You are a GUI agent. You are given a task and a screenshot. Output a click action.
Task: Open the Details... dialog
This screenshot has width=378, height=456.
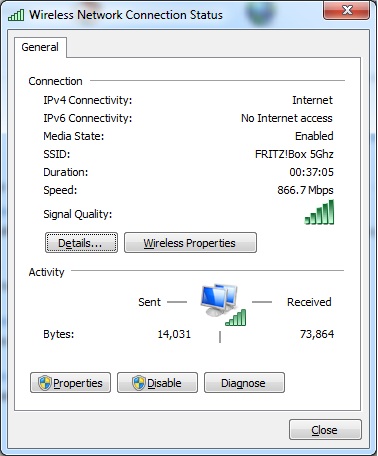click(x=81, y=243)
